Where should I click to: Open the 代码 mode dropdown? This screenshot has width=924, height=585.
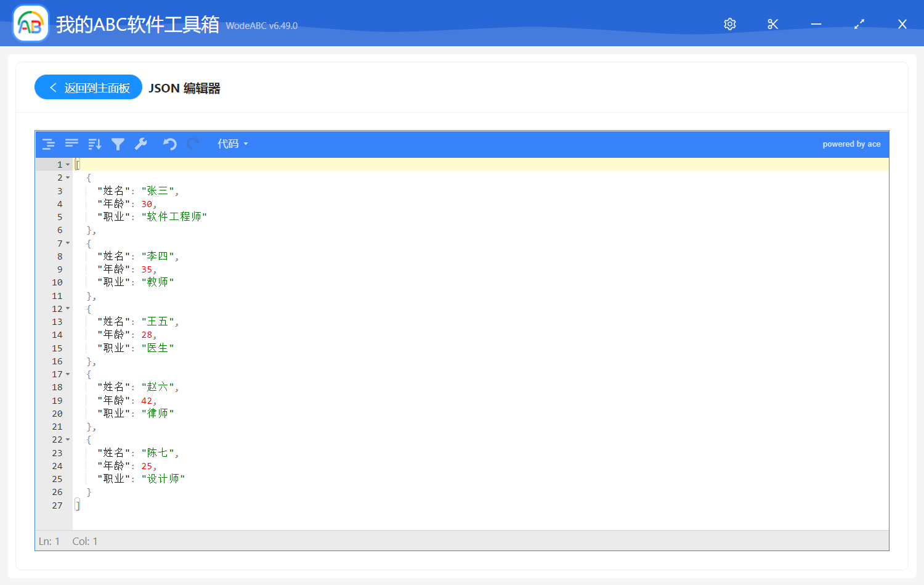pos(233,144)
